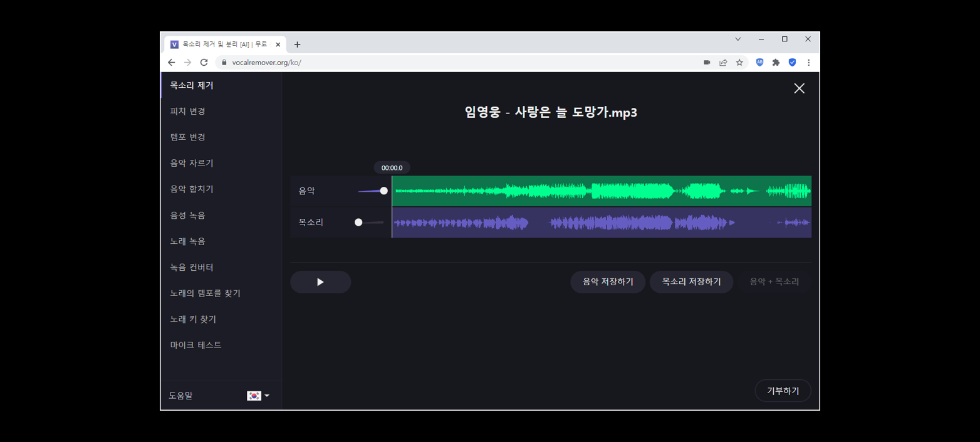Image resolution: width=980 pixels, height=442 pixels.
Task: Click the 음악 track label
Action: pos(307,191)
